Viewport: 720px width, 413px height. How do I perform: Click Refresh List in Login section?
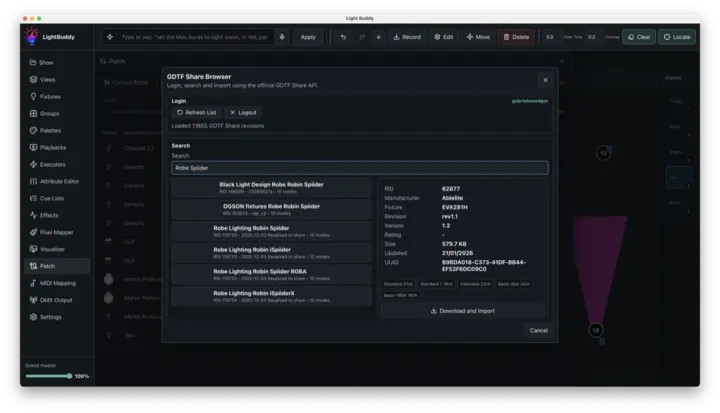pyautogui.click(x=197, y=113)
